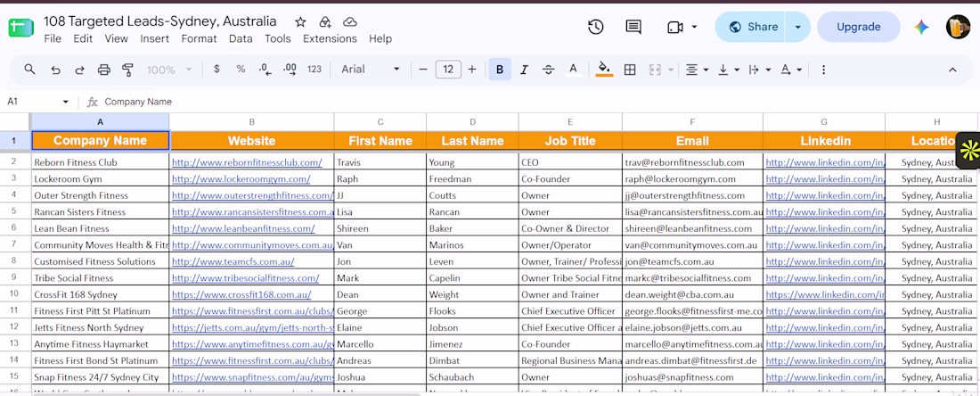Open version history clock icon
The width and height of the screenshot is (980, 396).
point(596,27)
